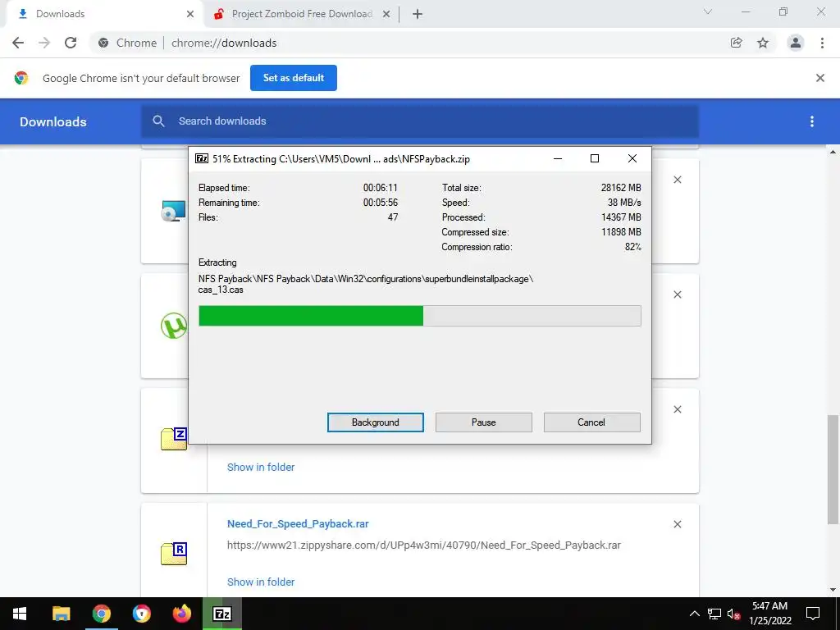This screenshot has width=840, height=630.
Task: Remove the zip download entry from list
Action: (x=678, y=409)
